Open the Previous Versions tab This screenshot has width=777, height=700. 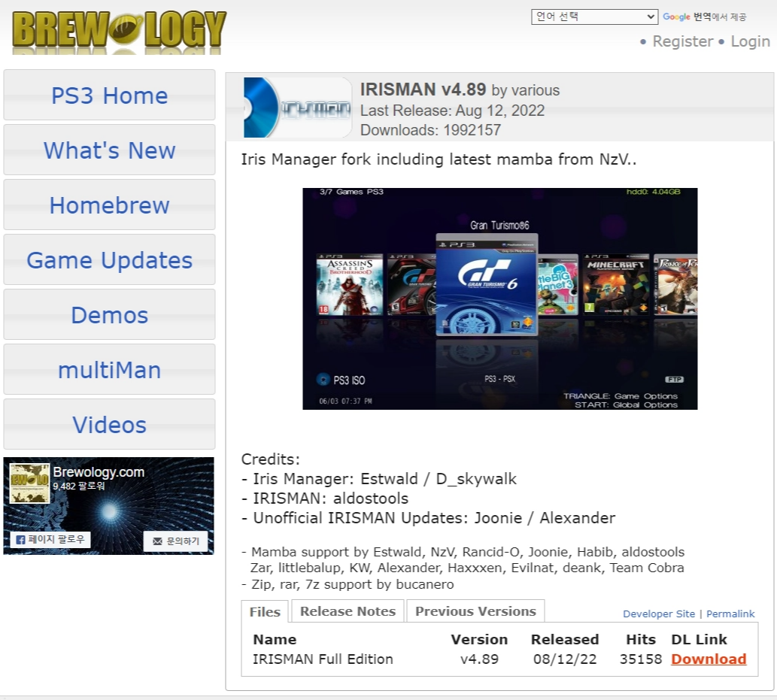point(475,611)
